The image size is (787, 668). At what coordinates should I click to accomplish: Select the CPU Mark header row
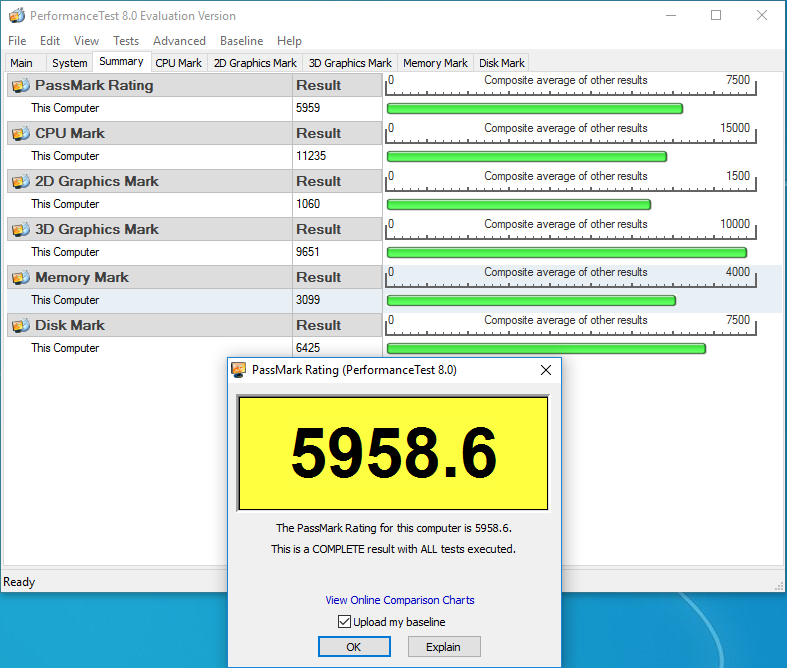194,133
